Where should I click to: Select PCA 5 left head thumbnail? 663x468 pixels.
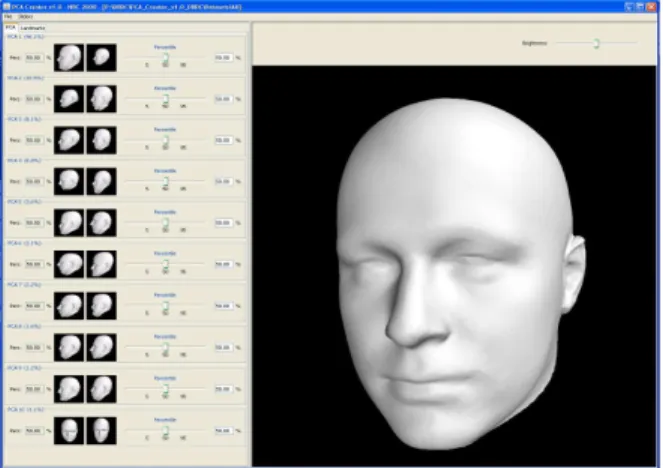pyautogui.click(x=69, y=222)
